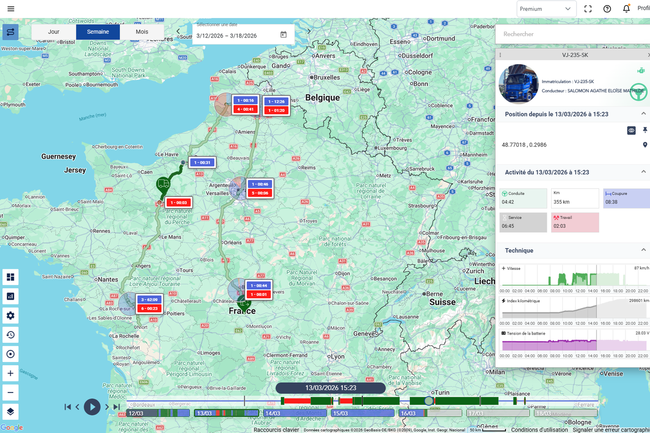Step forward one playback position
Image resolution: width=650 pixels, height=433 pixels.
point(107,407)
